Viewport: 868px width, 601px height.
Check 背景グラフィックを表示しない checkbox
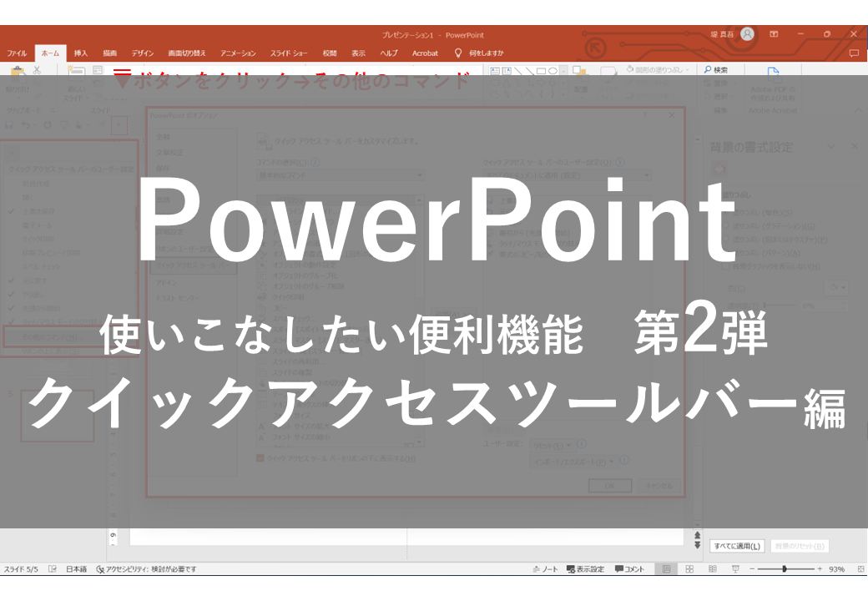coord(727,266)
